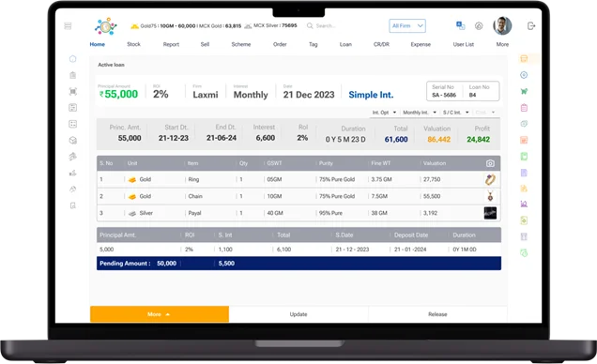Screen dimensions: 597x364
Task: Click into the Search field
Action: (x=326, y=26)
